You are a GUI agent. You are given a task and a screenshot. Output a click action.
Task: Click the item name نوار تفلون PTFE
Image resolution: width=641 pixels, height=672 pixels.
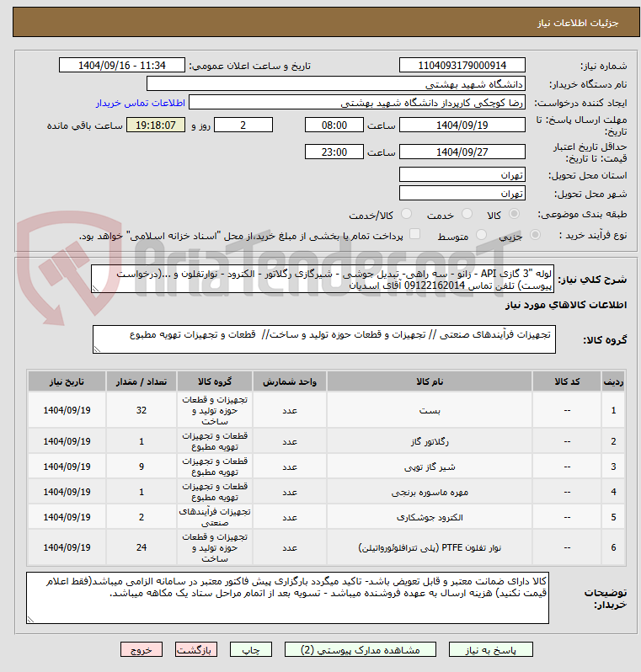pyautogui.click(x=430, y=547)
